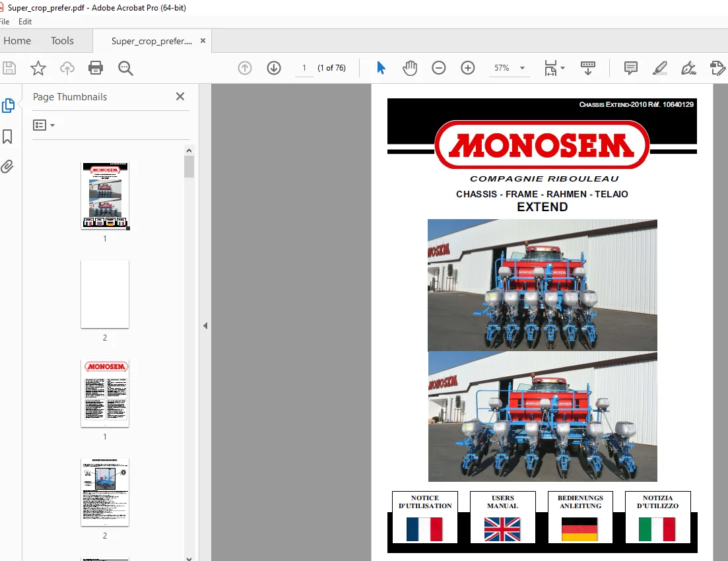Open the Bookmarks sidebar panel
The image size is (728, 561).
coord(7,137)
